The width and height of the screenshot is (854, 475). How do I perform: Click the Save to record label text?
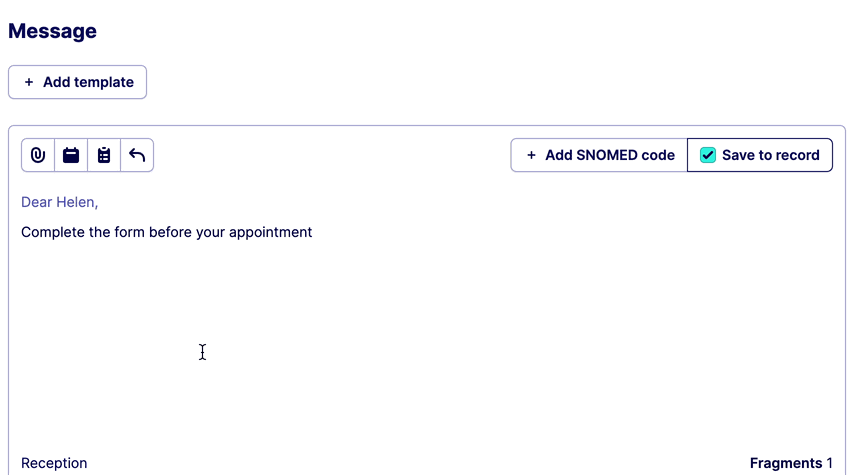[770, 155]
